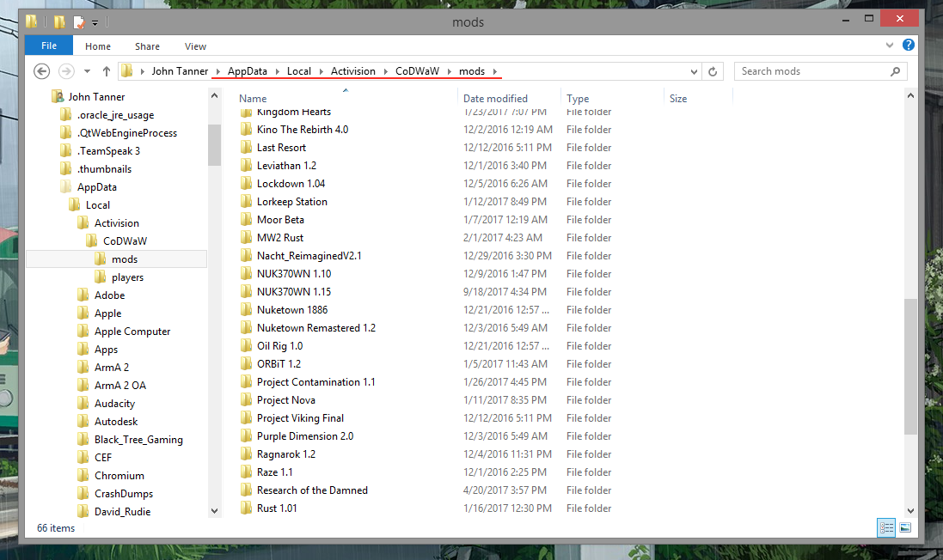The image size is (943, 560).
Task: Go up one folder level
Action: point(107,71)
